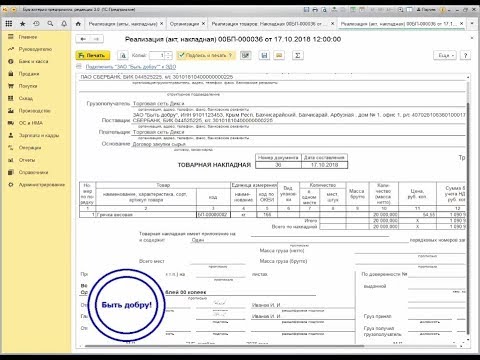Screen dimensions: 480x360
Task: Open the Руководителю section
Action: 35,49
